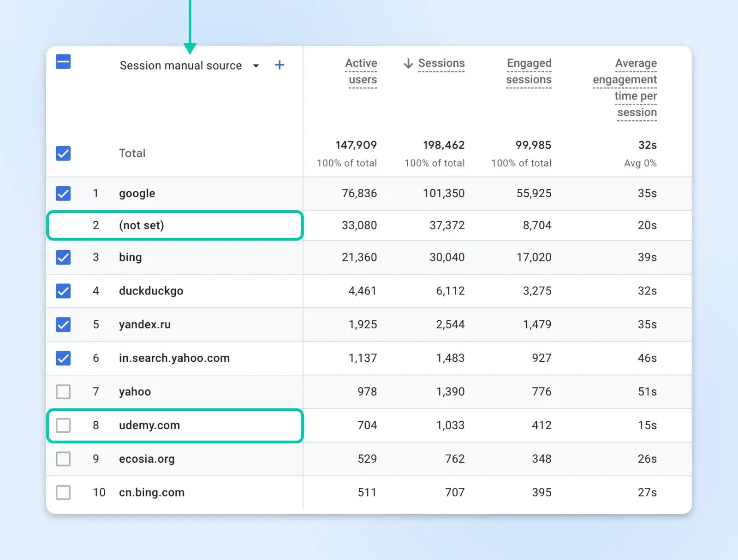
Task: Deselect in.search.yahoo.com checkbox
Action: (63, 358)
